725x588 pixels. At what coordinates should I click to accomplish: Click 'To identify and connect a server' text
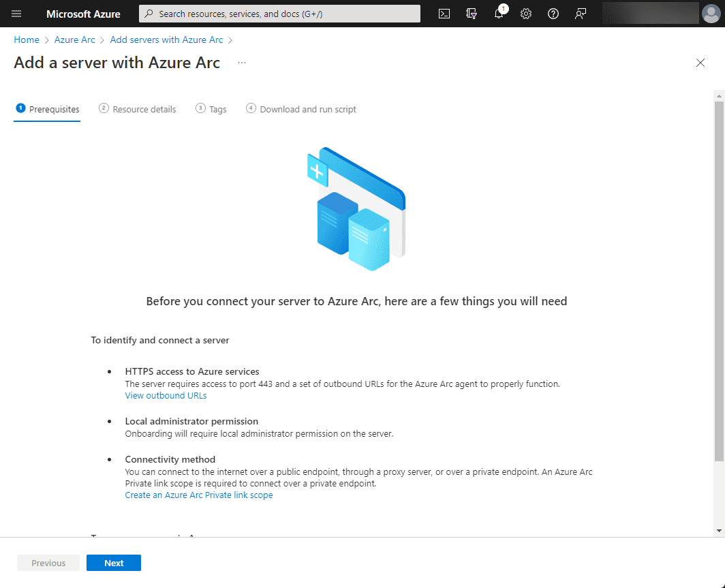click(160, 340)
